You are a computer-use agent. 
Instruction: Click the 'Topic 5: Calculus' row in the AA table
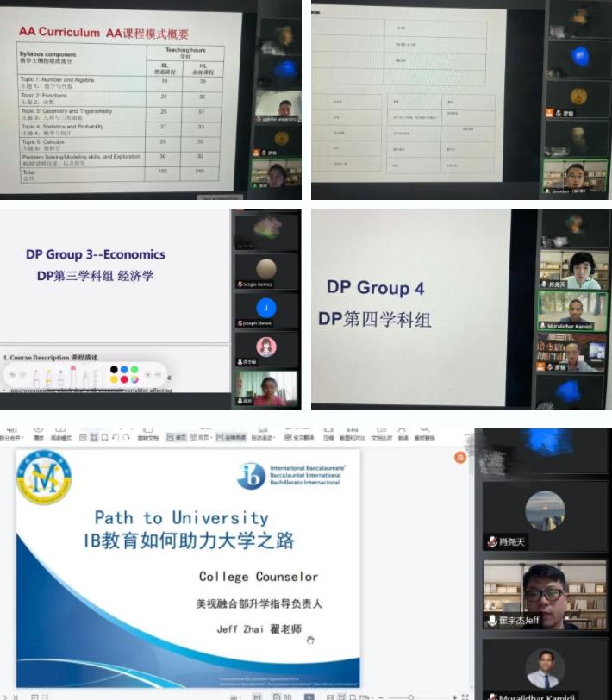point(121,145)
